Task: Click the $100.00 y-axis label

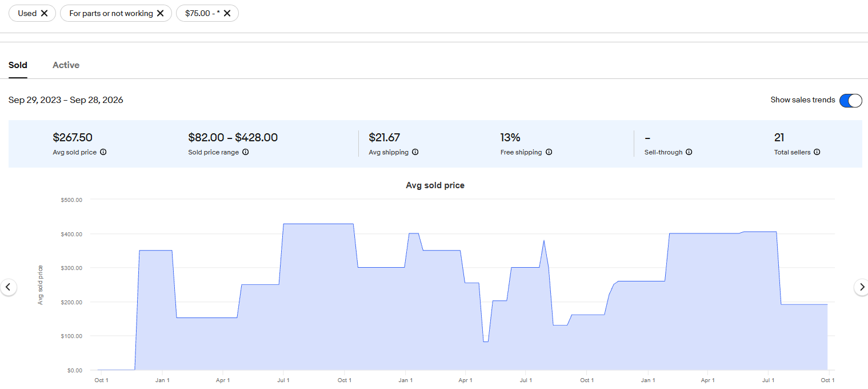Action: click(71, 336)
